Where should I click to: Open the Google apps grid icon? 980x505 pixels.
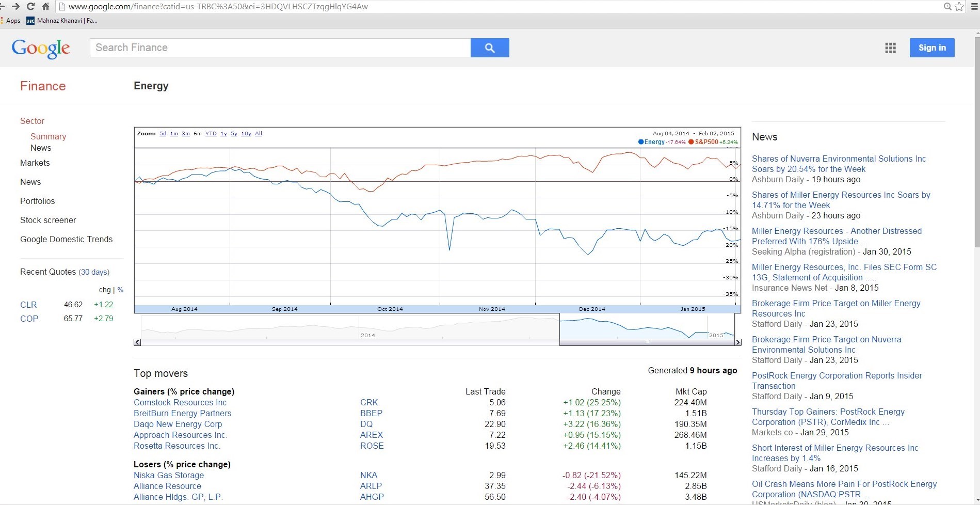point(890,48)
